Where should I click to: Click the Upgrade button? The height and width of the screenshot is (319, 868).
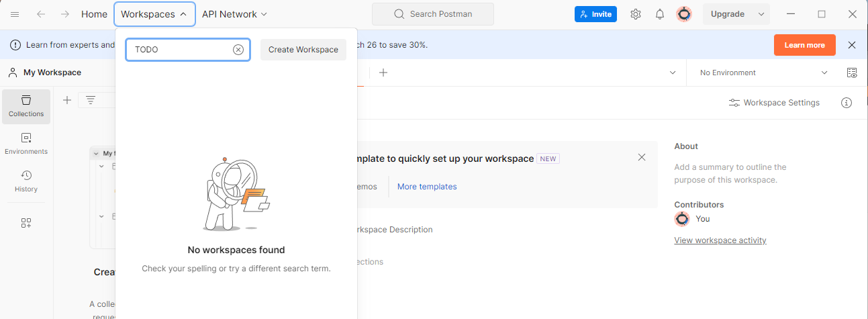(x=728, y=14)
